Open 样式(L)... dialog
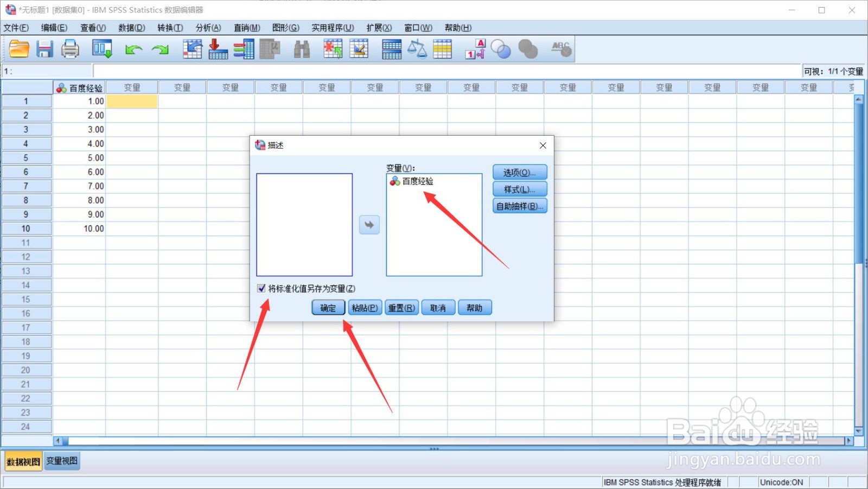This screenshot has width=868, height=489. click(520, 189)
